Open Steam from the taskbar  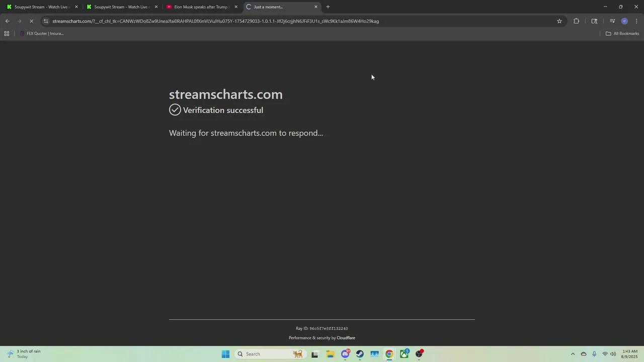click(360, 354)
